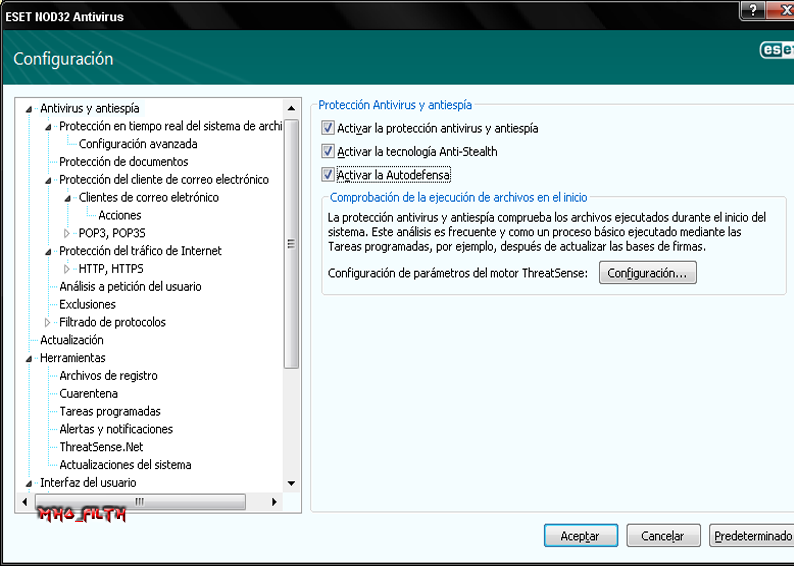This screenshot has height=566, width=794.
Task: Click the tree horizontal scrollbar thumb
Action: [x=140, y=502]
